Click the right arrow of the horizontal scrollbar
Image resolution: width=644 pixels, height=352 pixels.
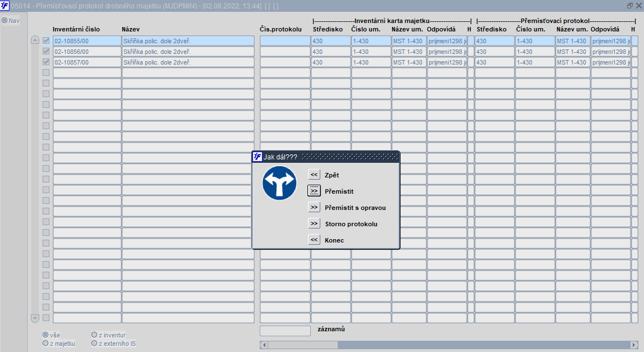633,344
